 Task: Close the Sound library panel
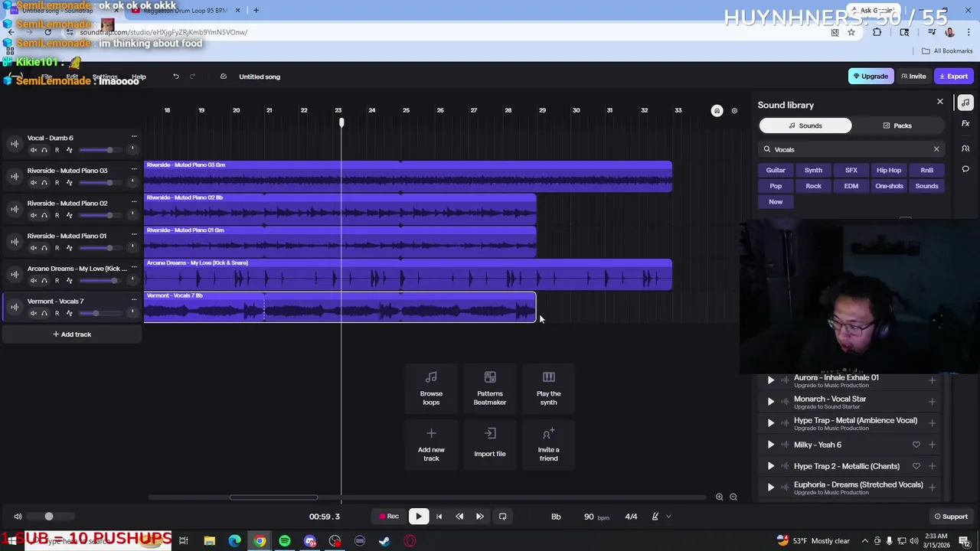coord(940,102)
